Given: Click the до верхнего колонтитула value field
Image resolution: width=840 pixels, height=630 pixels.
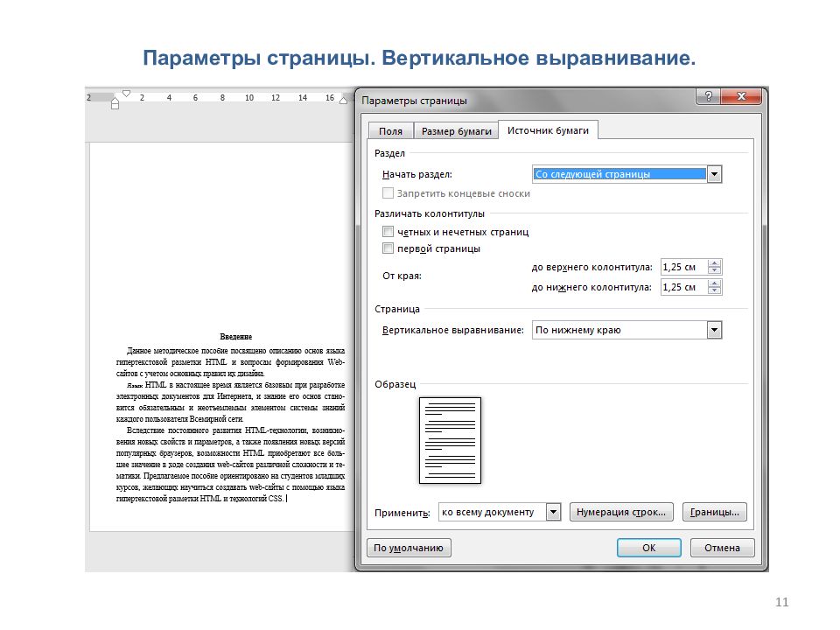Looking at the screenshot, I should pos(684,267).
